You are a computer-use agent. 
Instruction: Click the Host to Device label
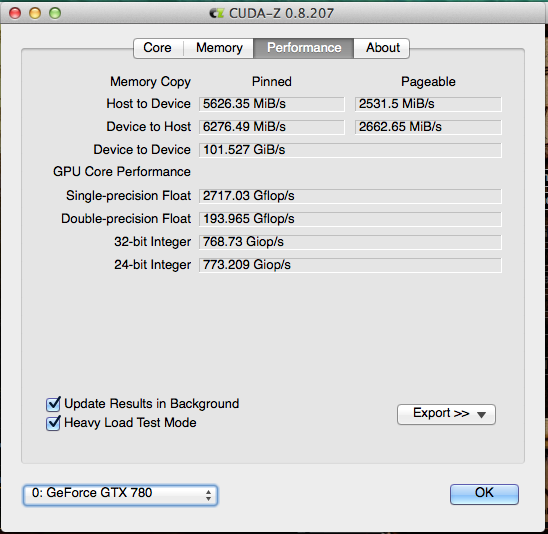[x=149, y=104]
